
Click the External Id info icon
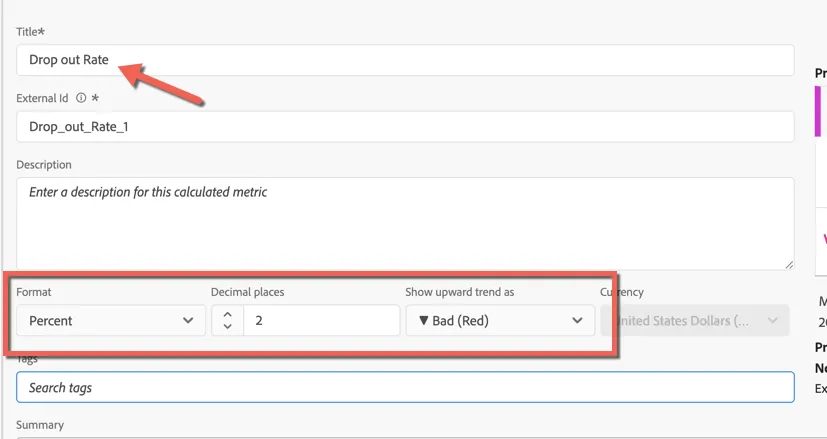[81, 98]
